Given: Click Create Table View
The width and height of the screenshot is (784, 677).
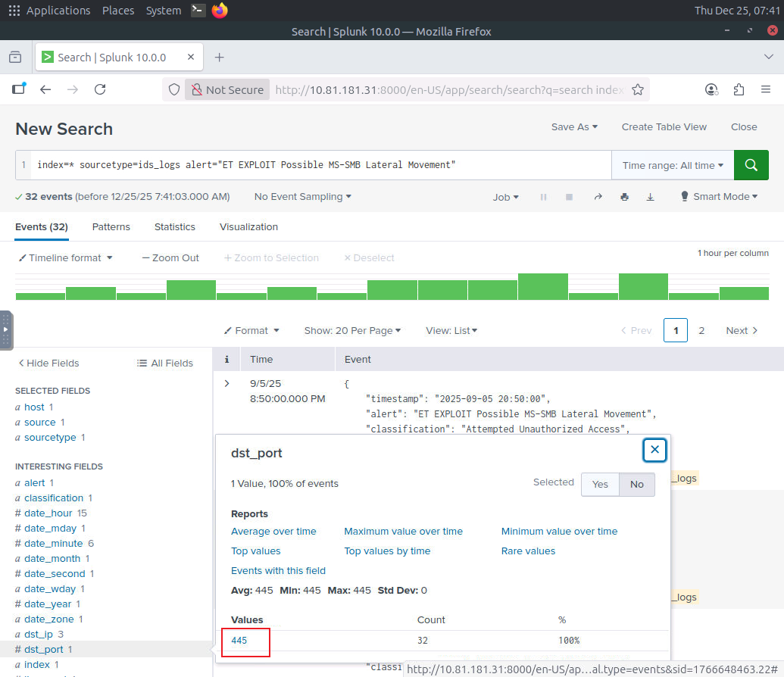Looking at the screenshot, I should pos(664,127).
